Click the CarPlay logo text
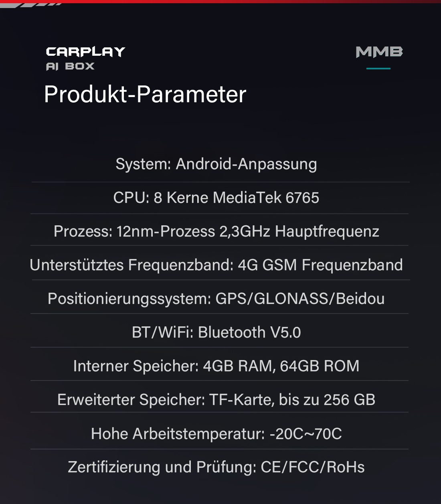 (85, 52)
